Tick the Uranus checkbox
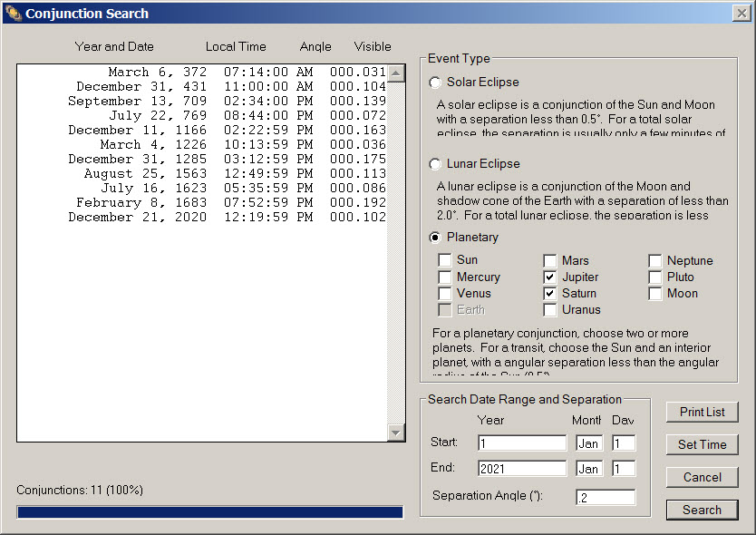The image size is (756, 535). (x=549, y=310)
